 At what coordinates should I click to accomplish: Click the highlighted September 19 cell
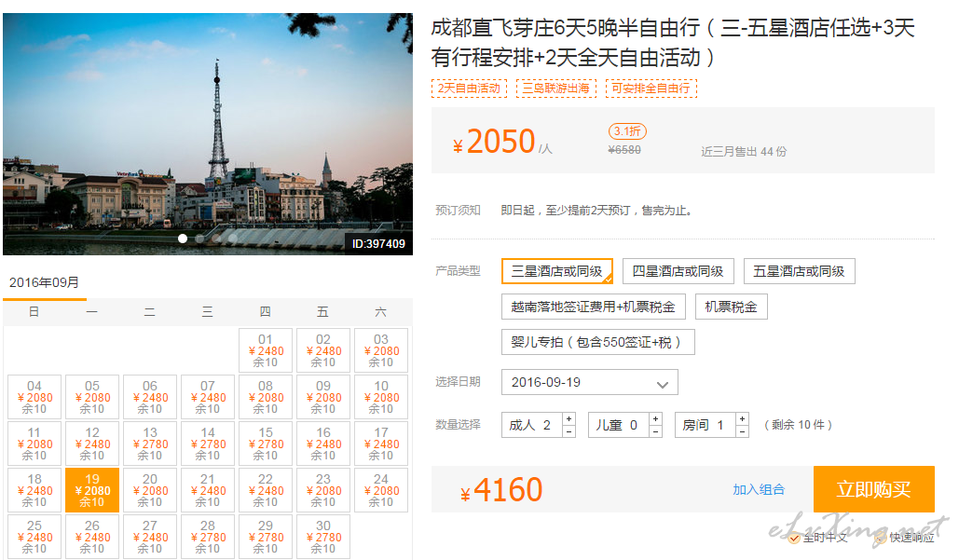pos(92,490)
